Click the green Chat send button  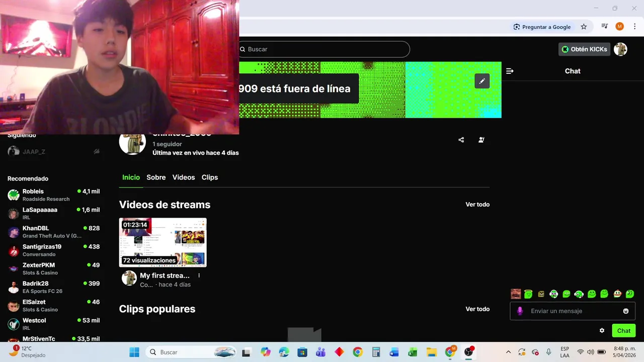(x=624, y=330)
